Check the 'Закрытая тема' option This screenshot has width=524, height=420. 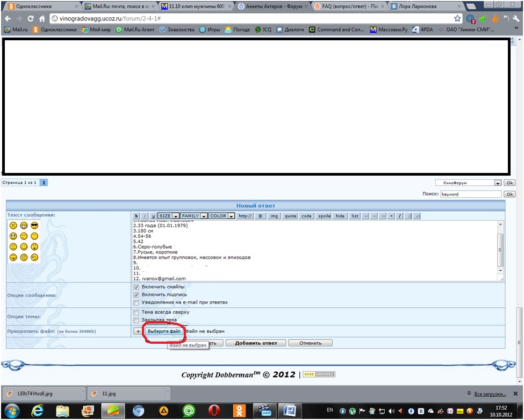[x=136, y=321]
